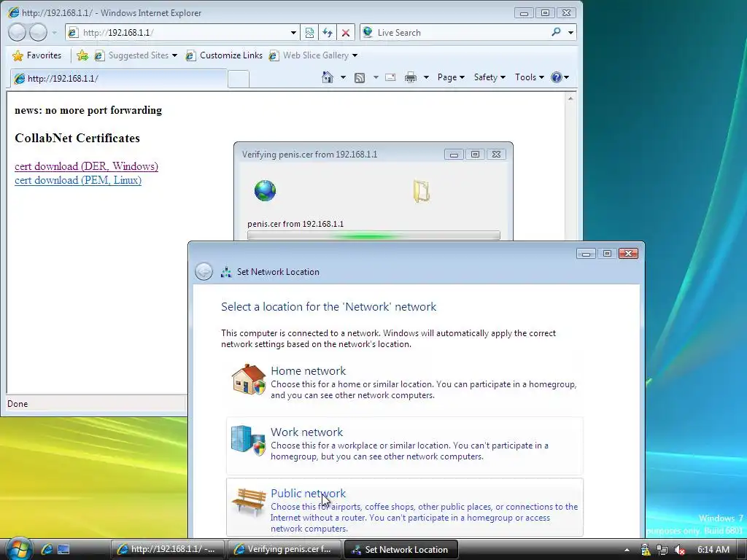Minimize the Verifying penis.cer dialog
Screen dimensions: 747x560
click(454, 155)
